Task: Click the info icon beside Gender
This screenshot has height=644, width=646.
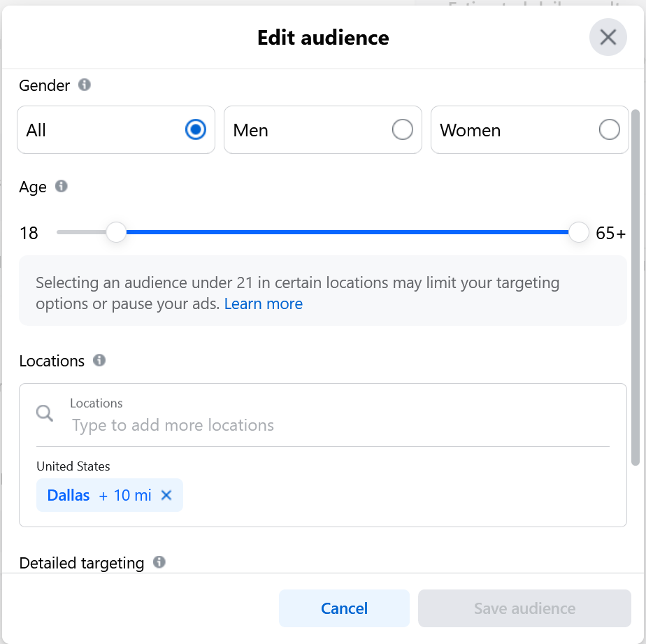Action: (85, 85)
